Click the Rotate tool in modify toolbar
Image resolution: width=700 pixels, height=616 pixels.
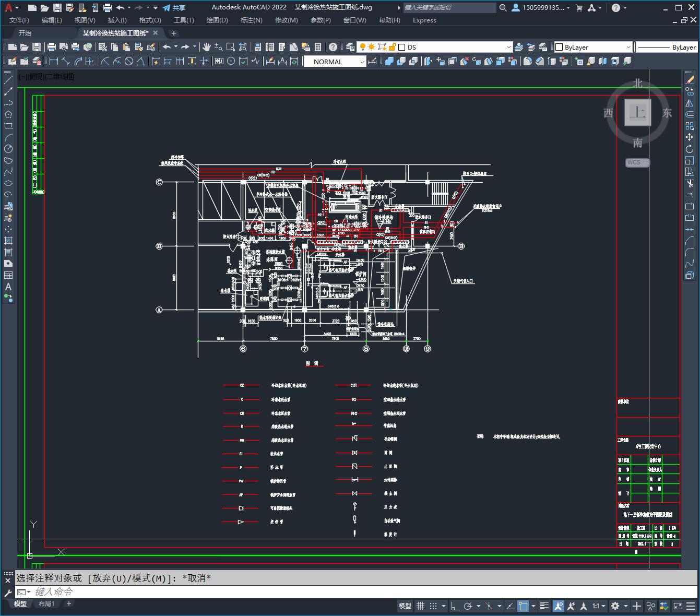pos(690,149)
